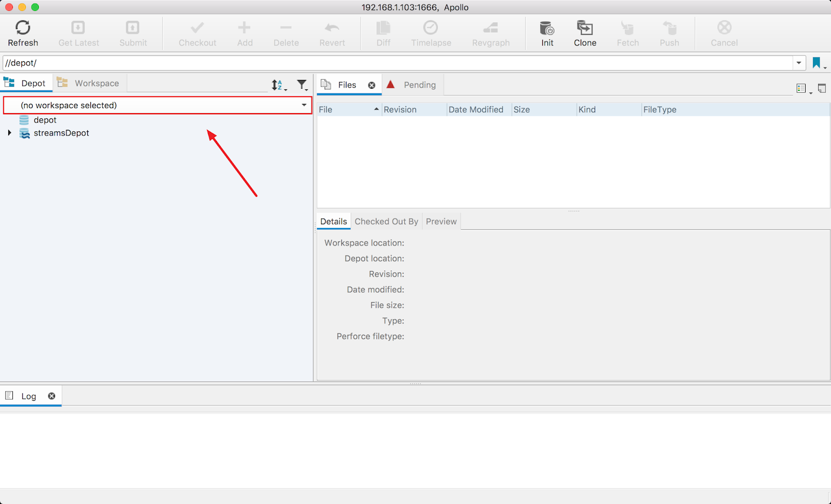The height and width of the screenshot is (504, 831).
Task: Close the Files tab
Action: tap(372, 85)
